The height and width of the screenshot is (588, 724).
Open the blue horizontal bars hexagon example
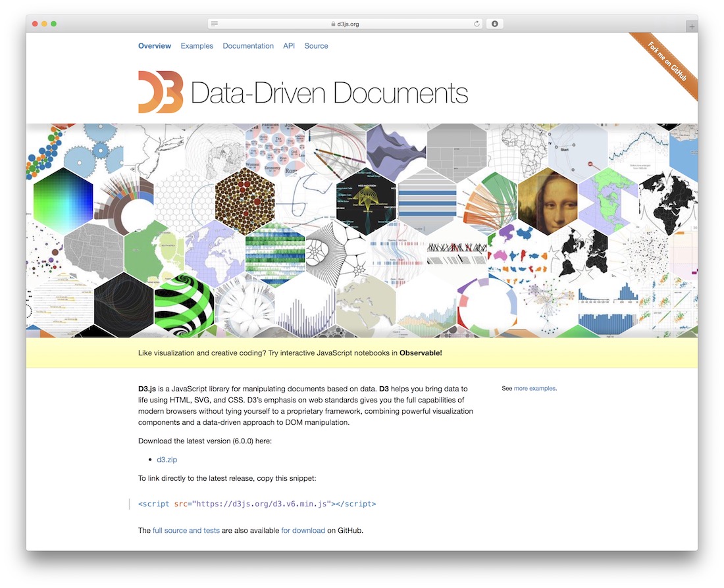(427, 202)
